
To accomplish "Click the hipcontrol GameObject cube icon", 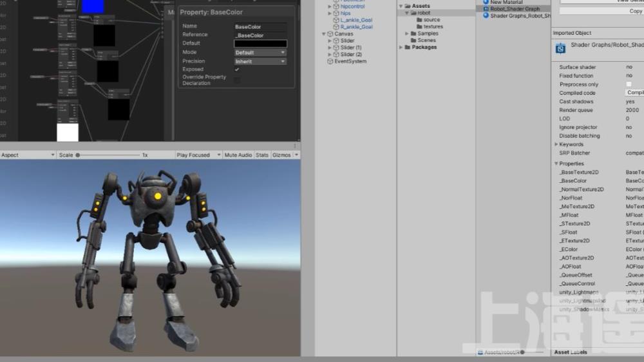I will point(336,6).
